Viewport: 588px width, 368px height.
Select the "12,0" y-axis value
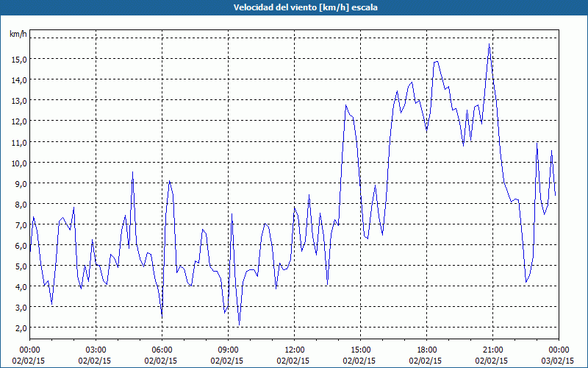(20, 121)
